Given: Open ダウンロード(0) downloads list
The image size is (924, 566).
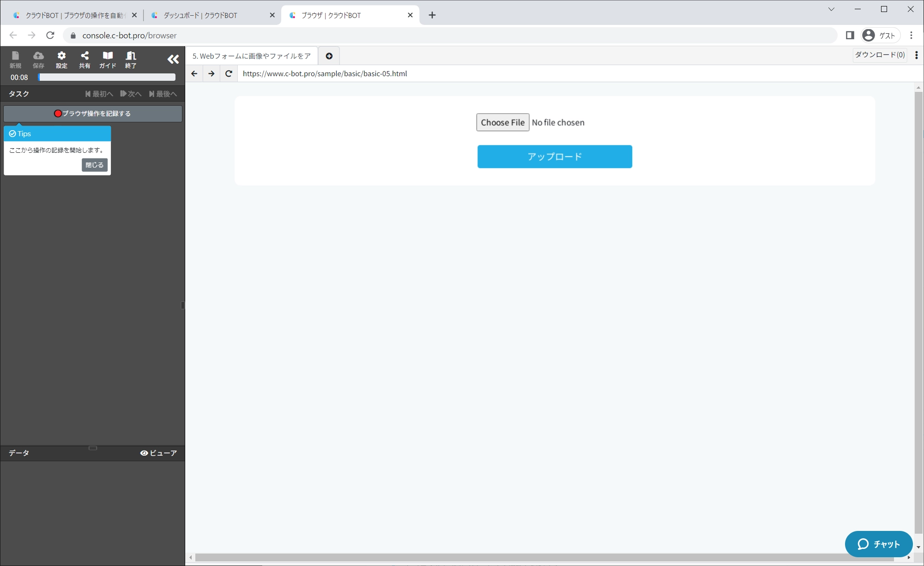Looking at the screenshot, I should 879,55.
